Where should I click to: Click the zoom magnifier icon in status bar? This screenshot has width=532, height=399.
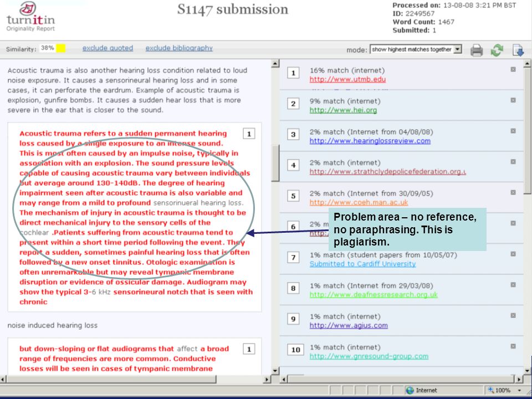pyautogui.click(x=491, y=390)
